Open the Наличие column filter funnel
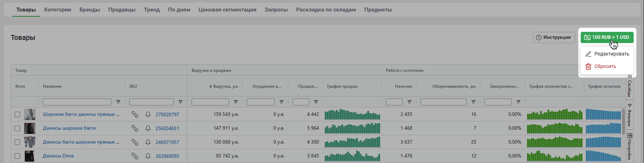644x163 pixels. pyautogui.click(x=409, y=102)
